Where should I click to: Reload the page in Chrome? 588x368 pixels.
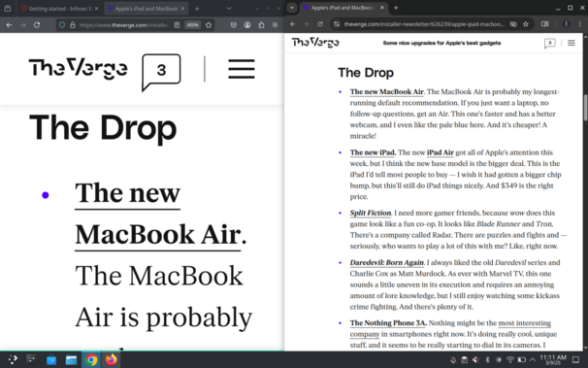[320, 24]
